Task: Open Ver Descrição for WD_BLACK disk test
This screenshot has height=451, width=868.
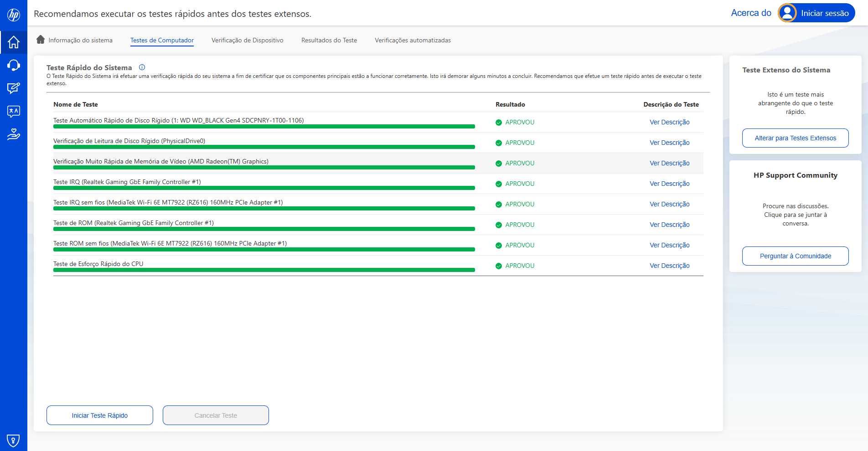Action: [x=669, y=122]
